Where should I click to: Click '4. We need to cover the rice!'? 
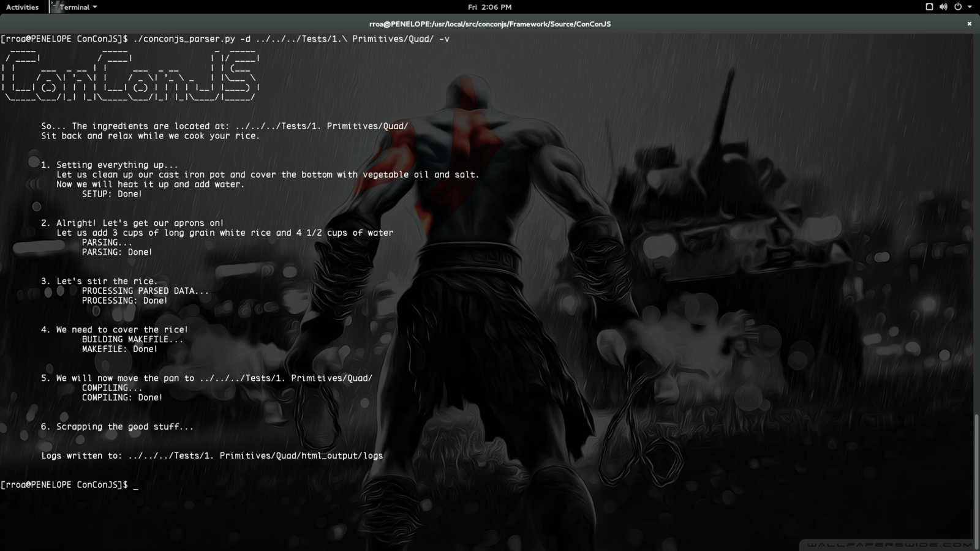115,329
